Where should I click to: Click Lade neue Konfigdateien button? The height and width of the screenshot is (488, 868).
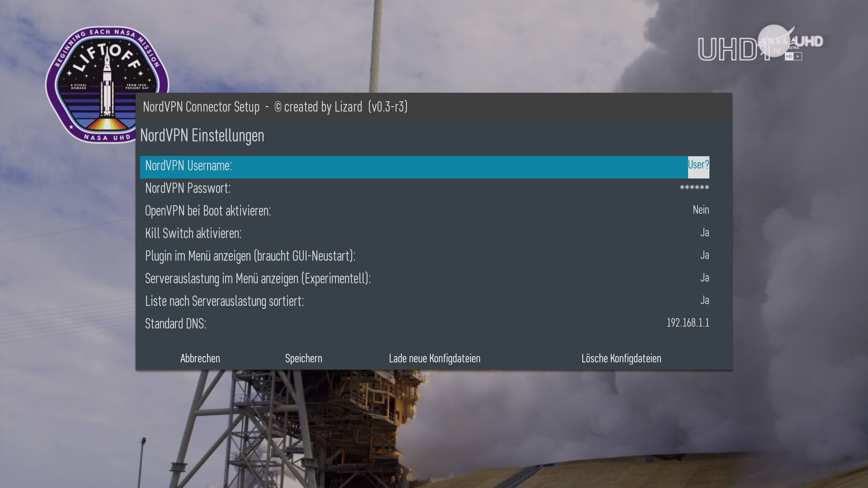(x=434, y=358)
